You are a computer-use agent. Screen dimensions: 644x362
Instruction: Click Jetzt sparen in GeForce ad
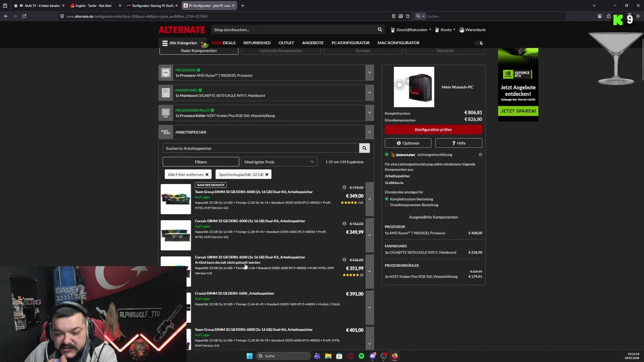point(518,111)
